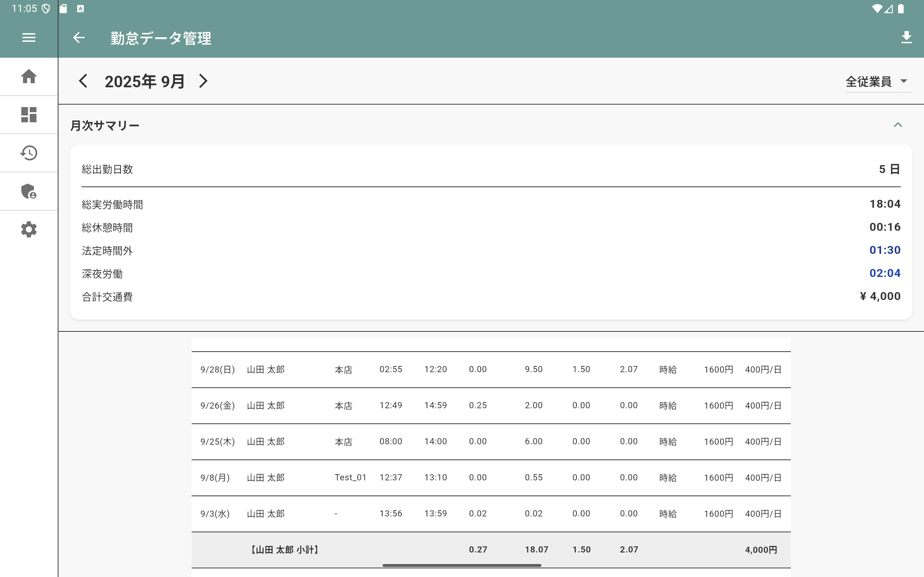Select the 法定時間外 01:30 value
The width and height of the screenshot is (924, 577).
pos(884,250)
